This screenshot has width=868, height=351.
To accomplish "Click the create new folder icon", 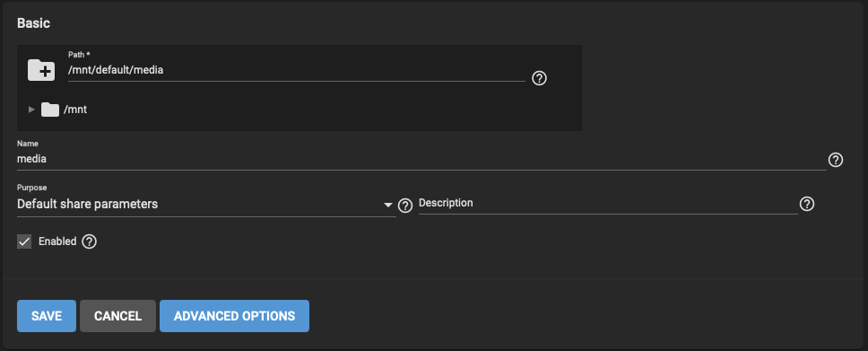I will (x=41, y=70).
